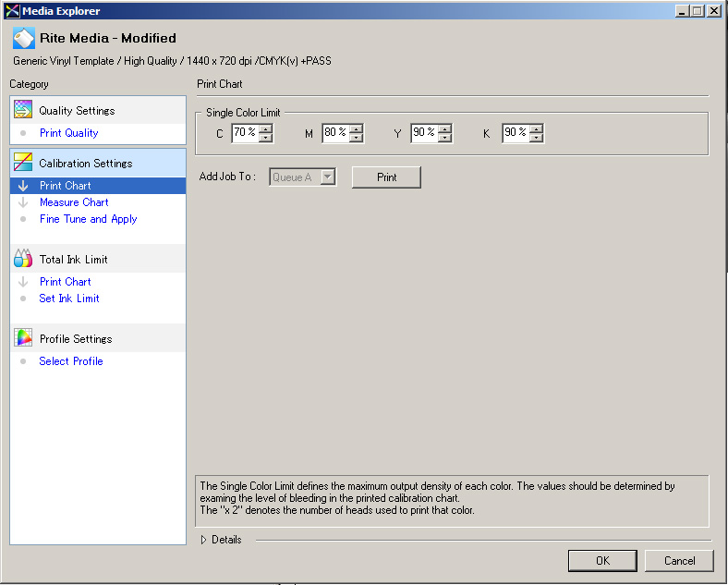Click the Calibration Settings category icon

(x=23, y=163)
